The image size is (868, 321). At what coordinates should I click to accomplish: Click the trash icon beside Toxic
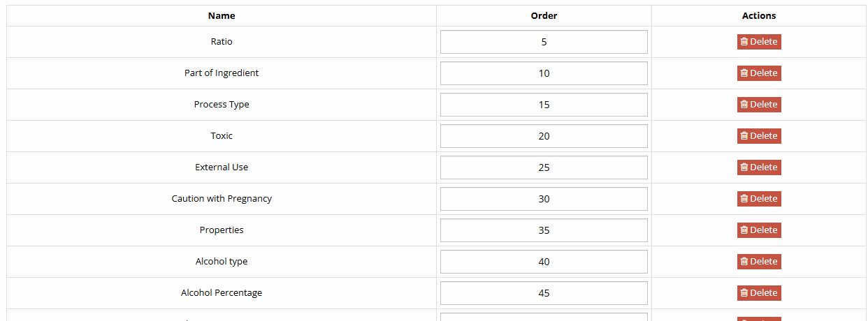pos(744,136)
